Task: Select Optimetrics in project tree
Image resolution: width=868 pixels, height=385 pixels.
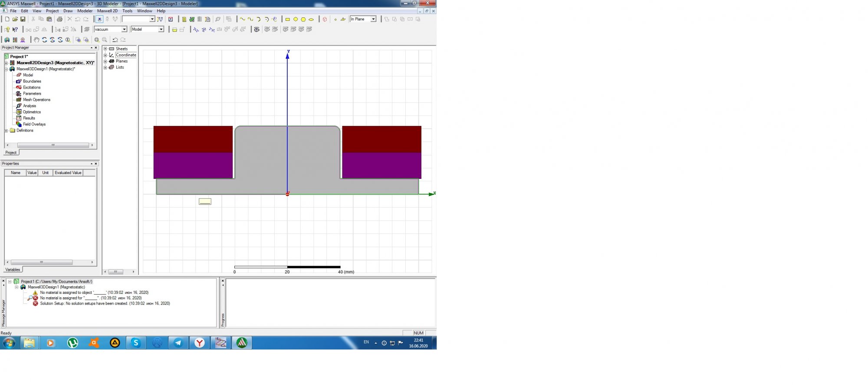Action: [x=32, y=112]
